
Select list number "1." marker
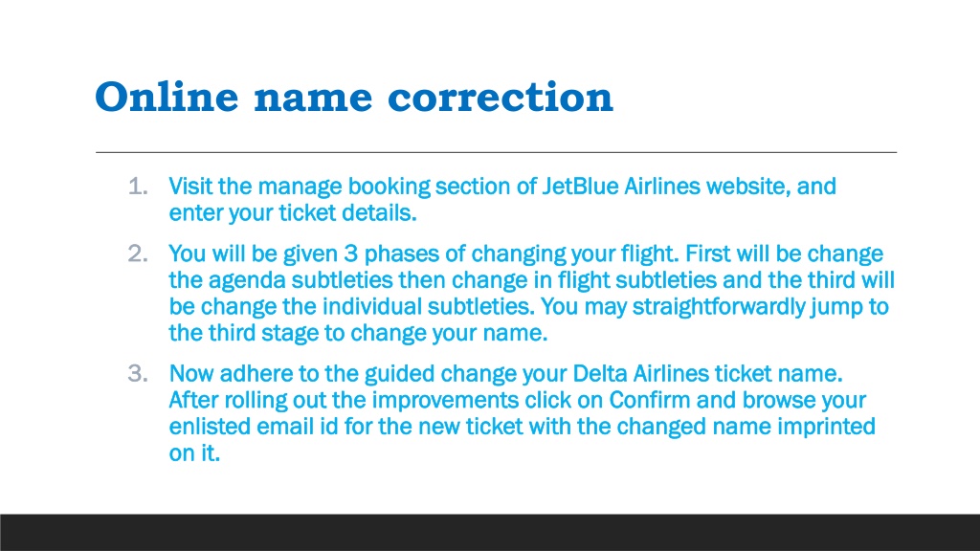pyautogui.click(x=138, y=187)
